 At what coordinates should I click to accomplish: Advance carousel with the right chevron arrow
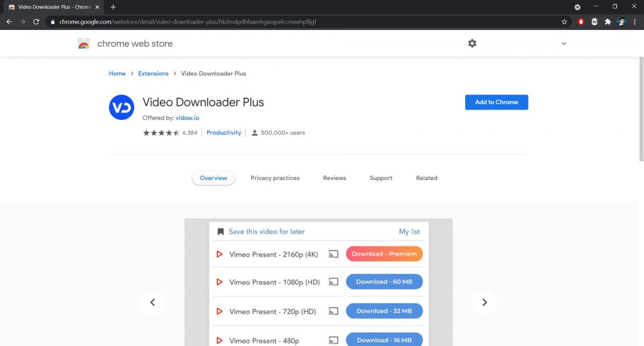(x=485, y=302)
